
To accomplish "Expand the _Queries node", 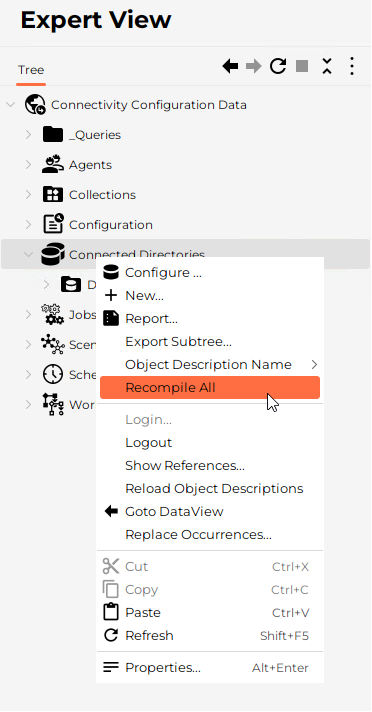I will click(29, 135).
